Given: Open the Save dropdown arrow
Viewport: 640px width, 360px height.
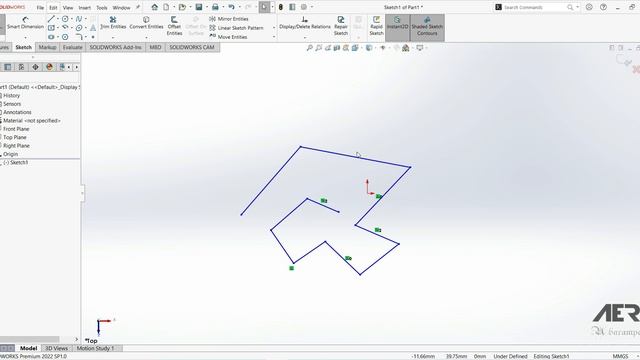Looking at the screenshot, I should 207,7.
